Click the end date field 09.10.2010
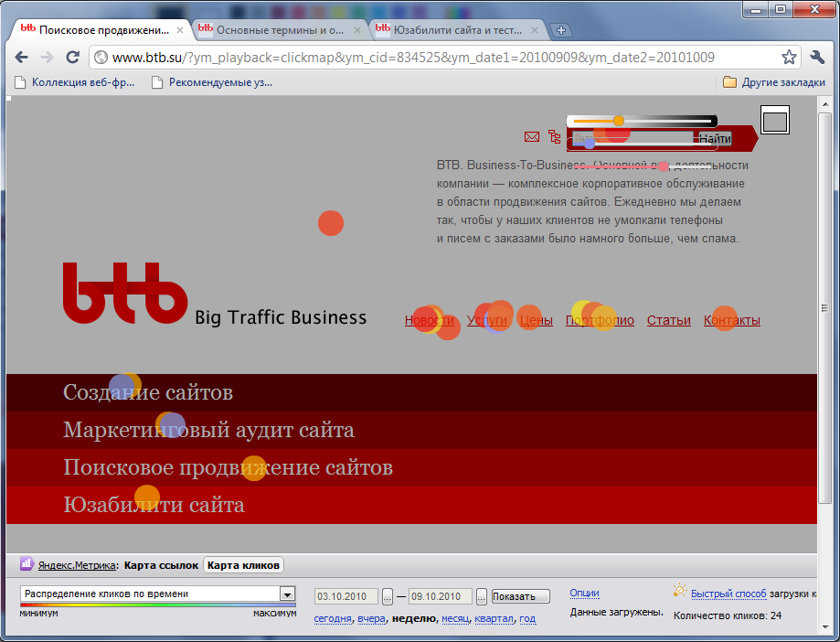The width and height of the screenshot is (840, 642). (441, 596)
